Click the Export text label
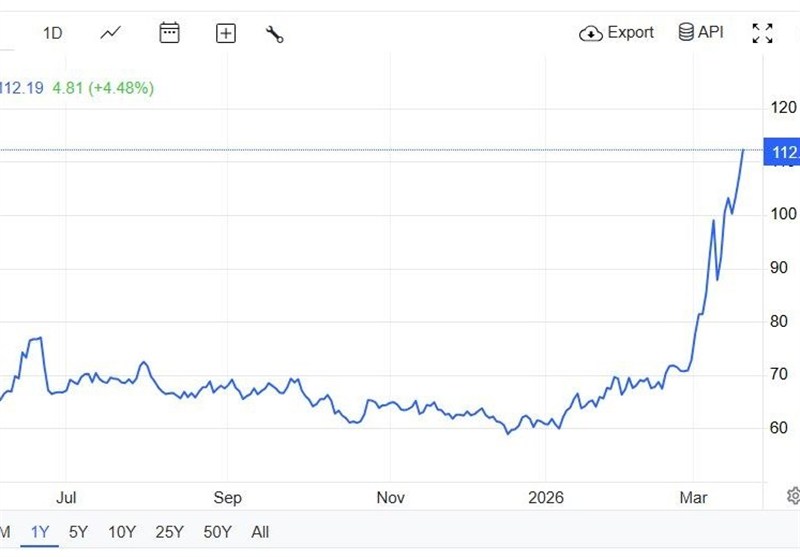Image resolution: width=800 pixels, height=557 pixels. click(x=630, y=32)
